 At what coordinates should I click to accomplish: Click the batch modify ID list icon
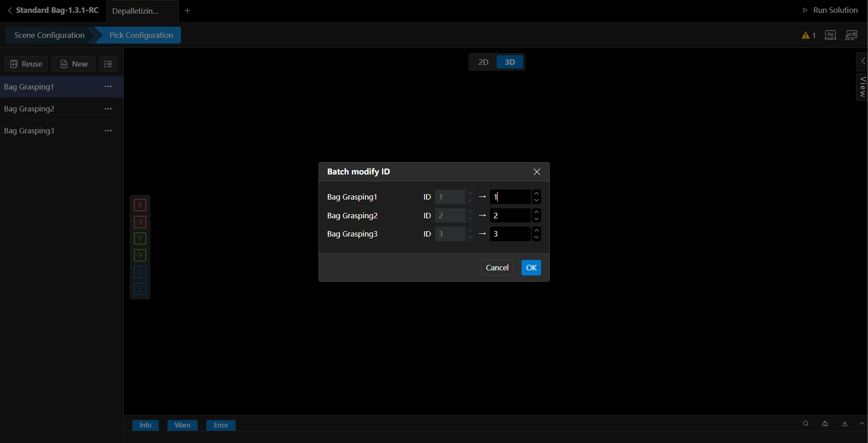click(x=108, y=64)
